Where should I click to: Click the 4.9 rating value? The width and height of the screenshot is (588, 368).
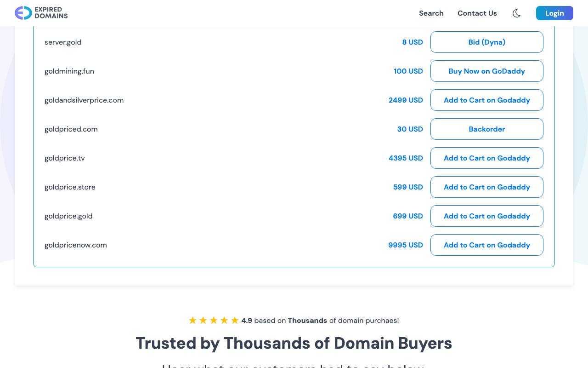click(x=247, y=321)
